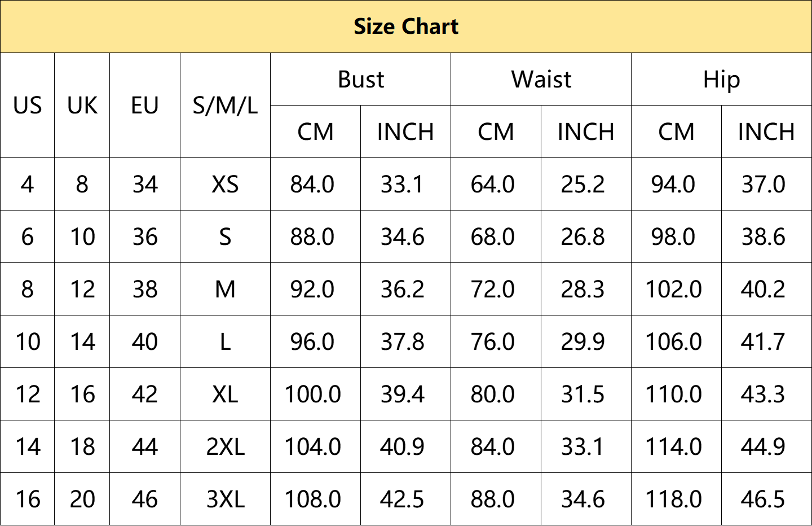Select the waist inch value 29.9

582,342
